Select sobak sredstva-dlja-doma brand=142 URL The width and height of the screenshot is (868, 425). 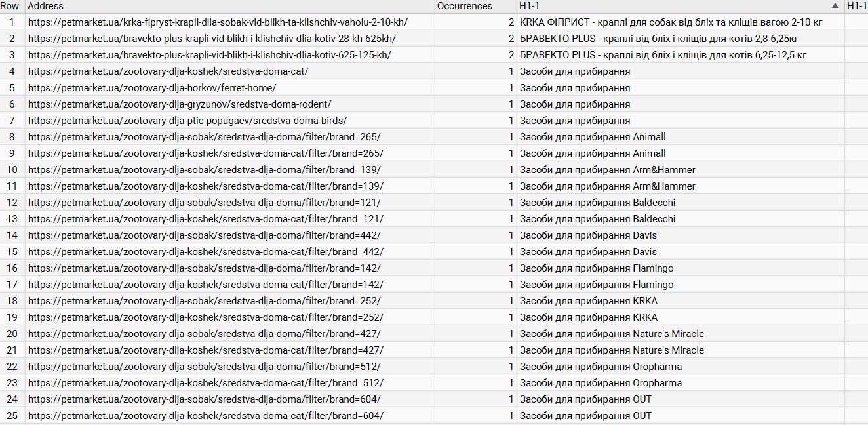pos(229,268)
